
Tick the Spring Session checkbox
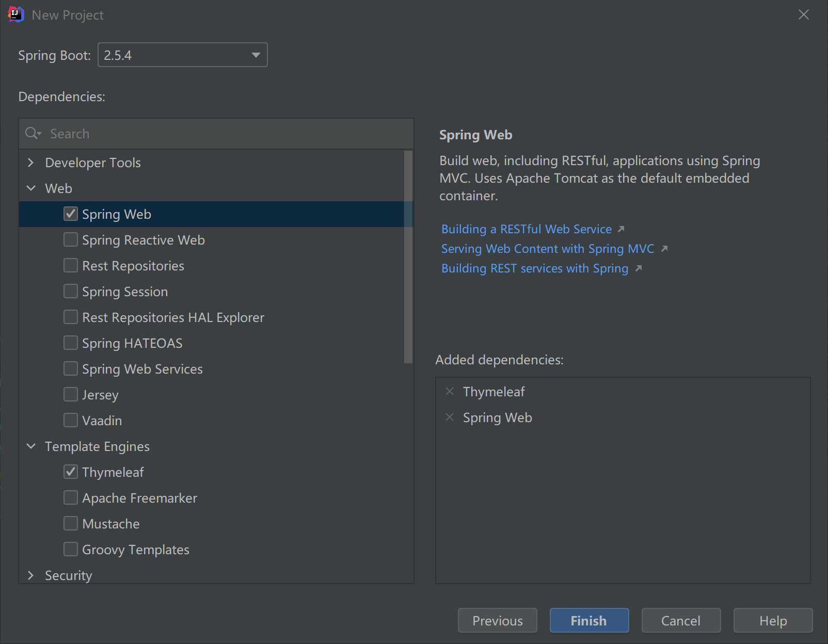(71, 291)
